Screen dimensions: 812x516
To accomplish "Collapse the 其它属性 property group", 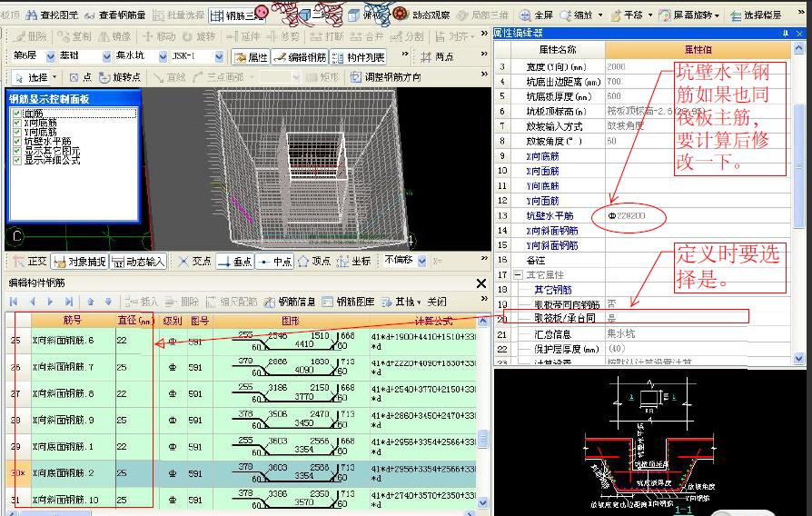I will tap(518, 274).
